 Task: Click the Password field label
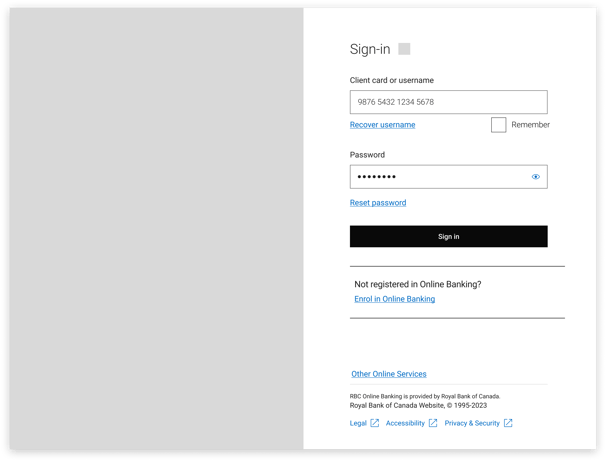tap(367, 155)
